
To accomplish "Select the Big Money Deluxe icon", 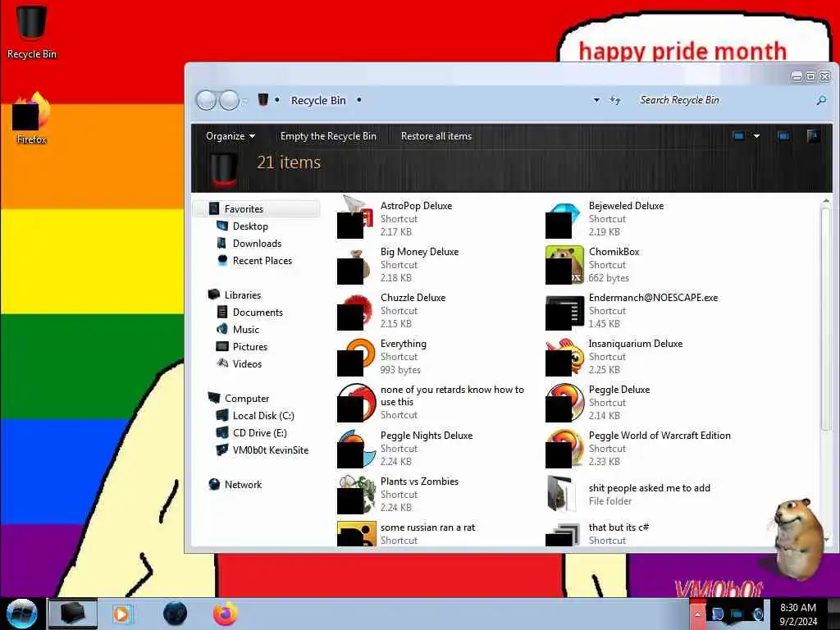I will [354, 265].
